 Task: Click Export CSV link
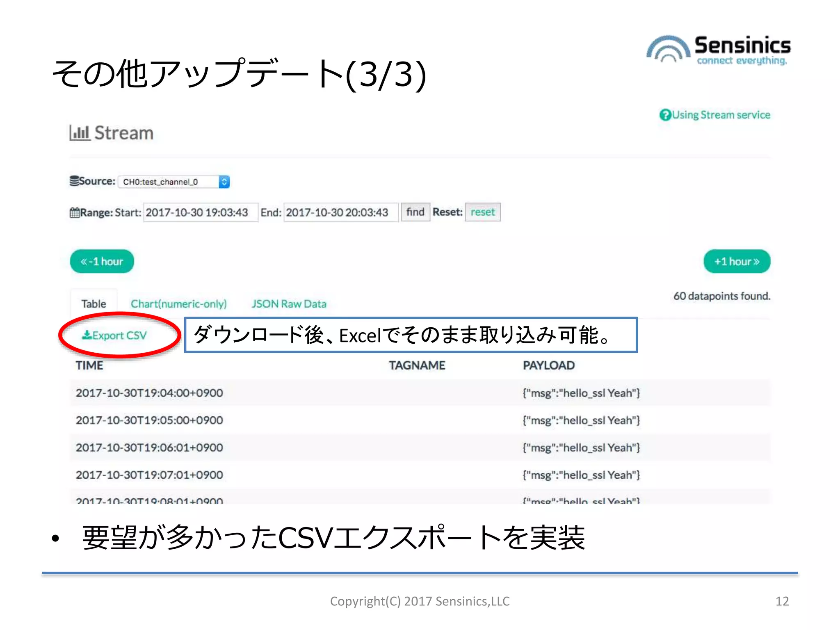[119, 336]
